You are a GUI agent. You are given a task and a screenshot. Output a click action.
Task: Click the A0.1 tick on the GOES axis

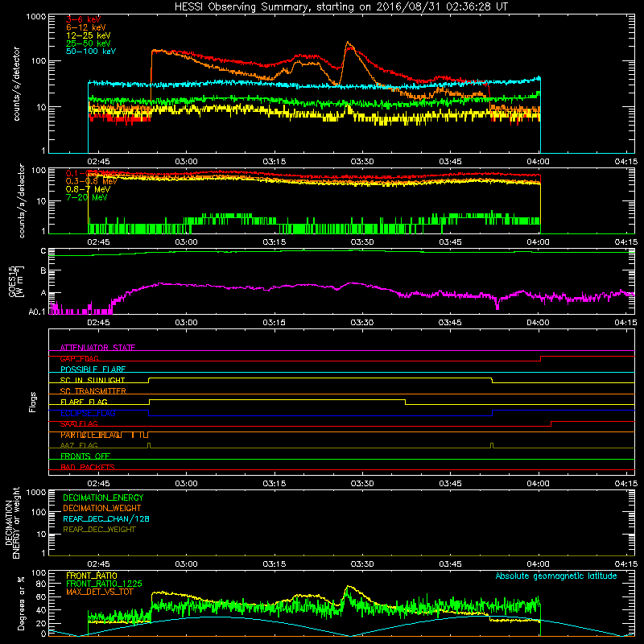[37, 312]
